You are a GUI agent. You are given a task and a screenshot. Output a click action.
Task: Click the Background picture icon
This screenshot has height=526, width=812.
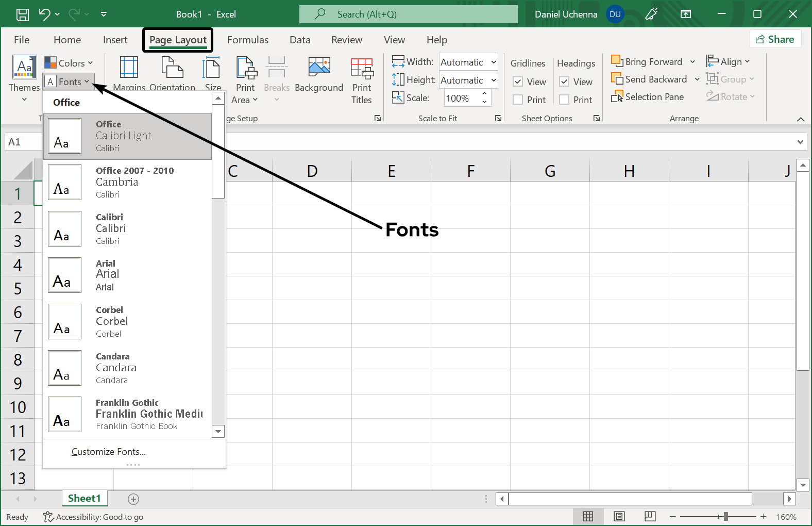319,67
